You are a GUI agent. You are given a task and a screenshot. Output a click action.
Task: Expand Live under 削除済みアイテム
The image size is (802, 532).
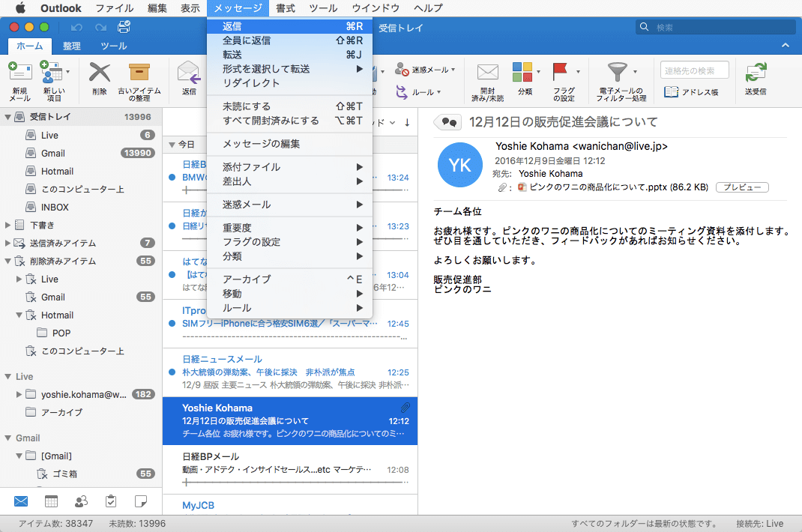(19, 279)
